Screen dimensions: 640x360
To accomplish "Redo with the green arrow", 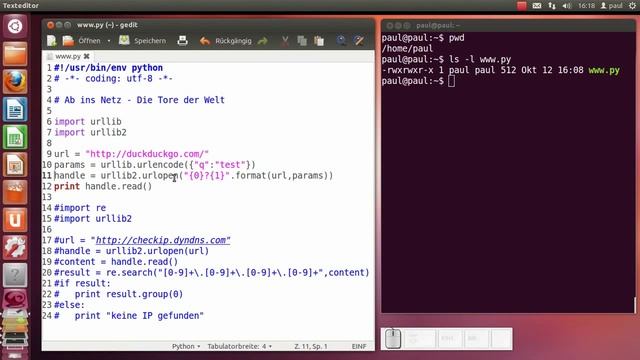I will [263, 41].
